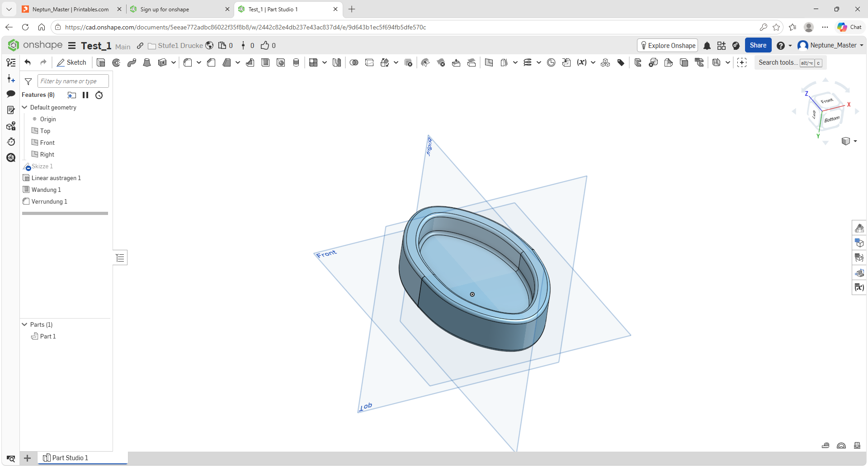The image size is (868, 467).
Task: Switch to the Neptun_Master Printables.com tab
Action: [71, 9]
